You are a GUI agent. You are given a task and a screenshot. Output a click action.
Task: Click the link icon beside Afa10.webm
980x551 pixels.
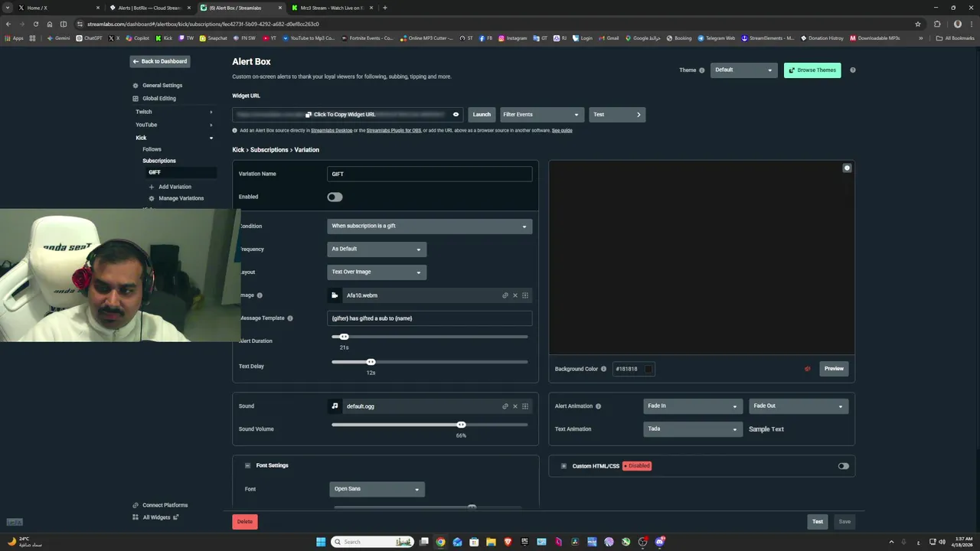tap(505, 295)
